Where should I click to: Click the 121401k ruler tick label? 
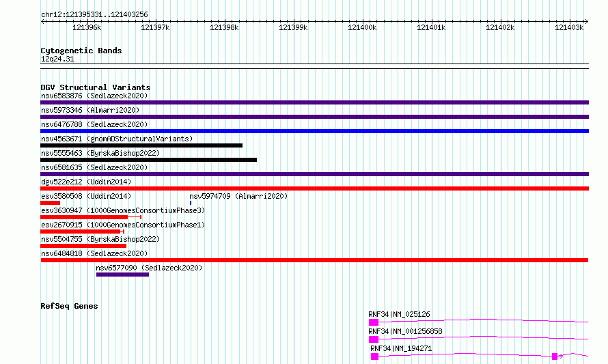(431, 27)
